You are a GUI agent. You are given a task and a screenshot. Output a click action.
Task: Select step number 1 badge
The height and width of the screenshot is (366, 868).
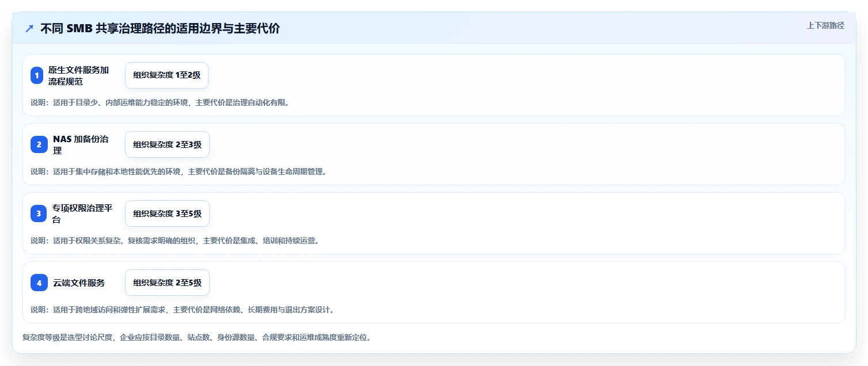(x=37, y=75)
